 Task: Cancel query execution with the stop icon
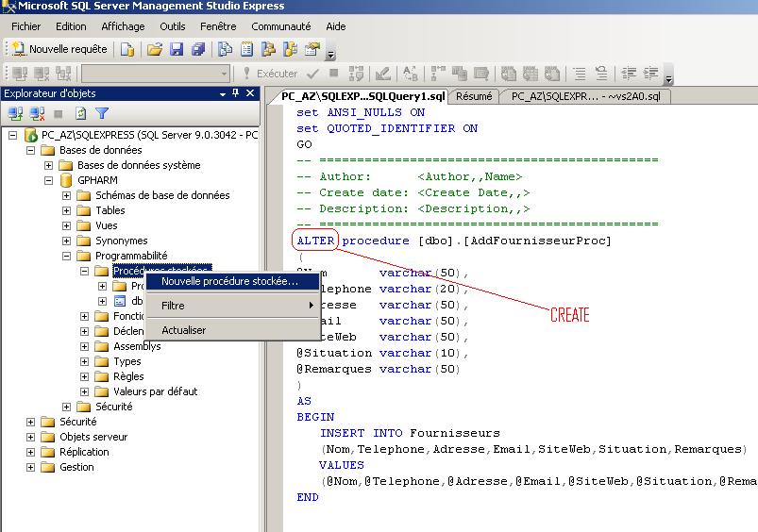point(333,74)
